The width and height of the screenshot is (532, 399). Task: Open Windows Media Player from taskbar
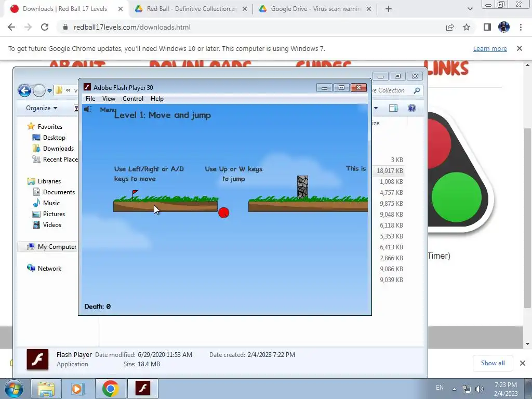[x=77, y=389]
